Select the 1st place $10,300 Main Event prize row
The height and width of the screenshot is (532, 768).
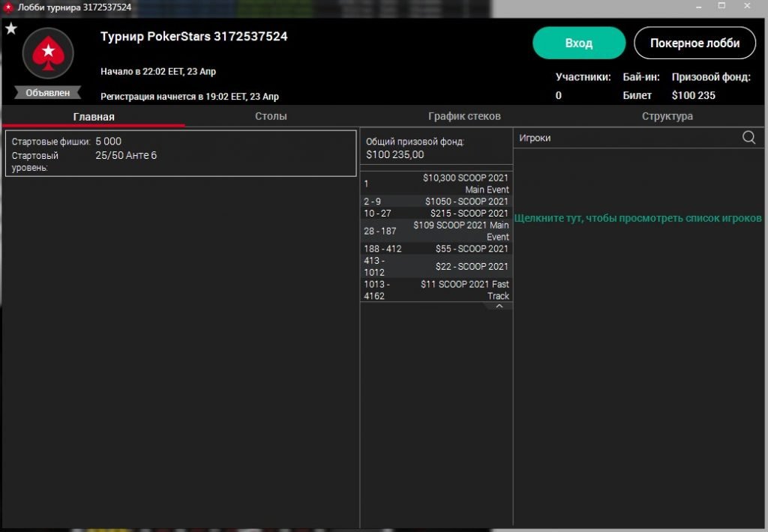[x=436, y=184]
